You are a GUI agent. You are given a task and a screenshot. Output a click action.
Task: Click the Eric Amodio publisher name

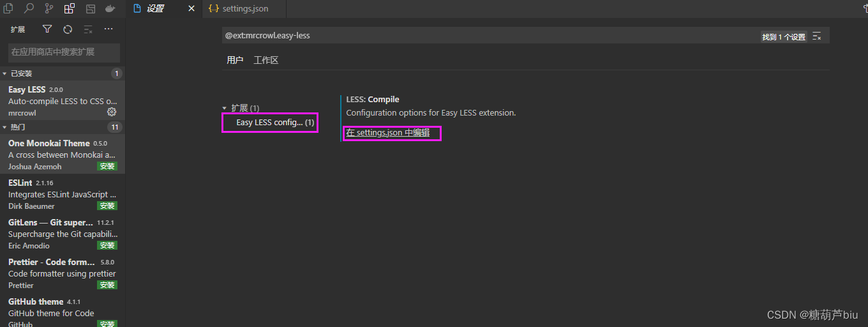[x=29, y=246]
